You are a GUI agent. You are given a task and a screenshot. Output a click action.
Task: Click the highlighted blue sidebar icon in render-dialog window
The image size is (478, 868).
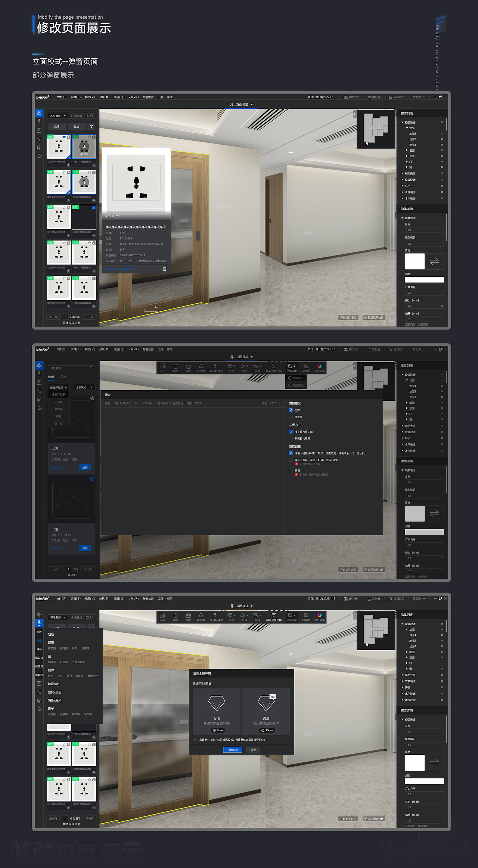click(39, 623)
